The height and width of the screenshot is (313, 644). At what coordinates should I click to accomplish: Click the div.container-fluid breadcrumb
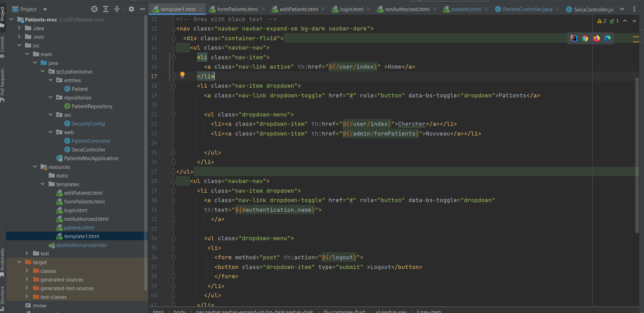click(x=344, y=311)
